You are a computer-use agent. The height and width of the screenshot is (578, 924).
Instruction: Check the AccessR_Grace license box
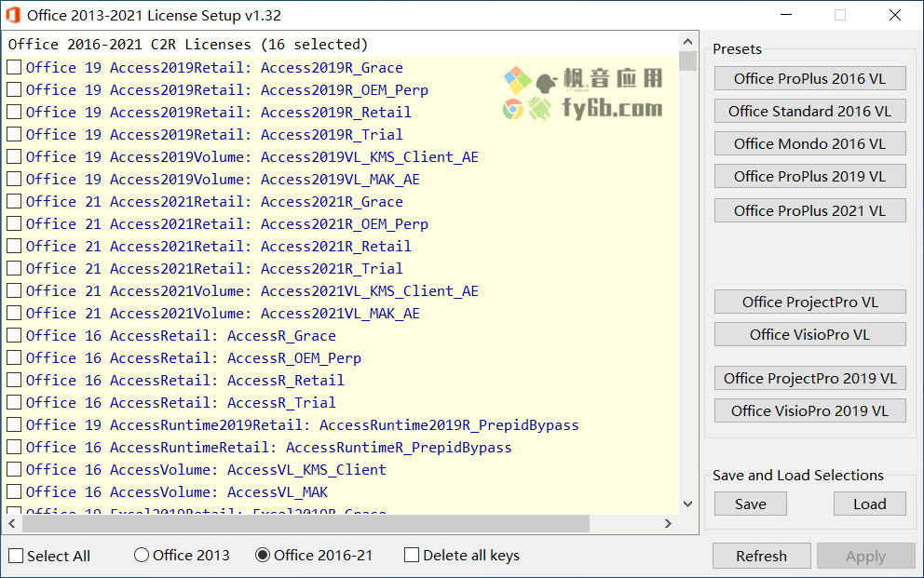pyautogui.click(x=14, y=335)
